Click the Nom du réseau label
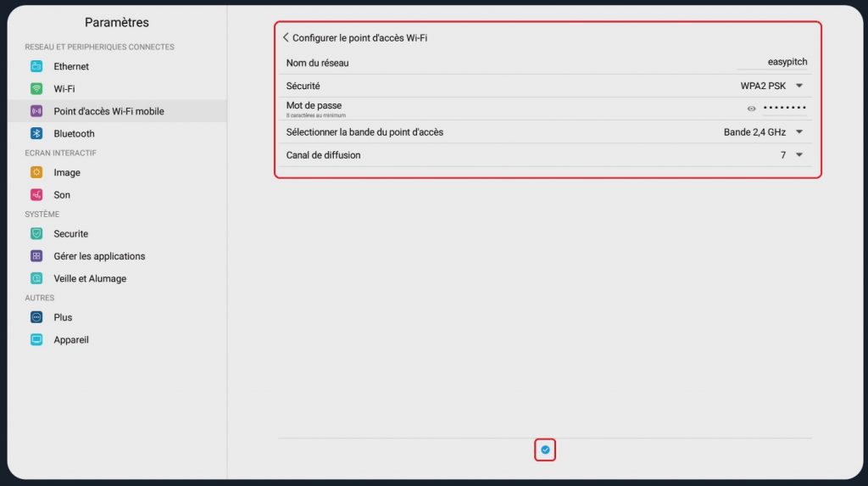Viewport: 868px width, 486px height. [x=317, y=63]
